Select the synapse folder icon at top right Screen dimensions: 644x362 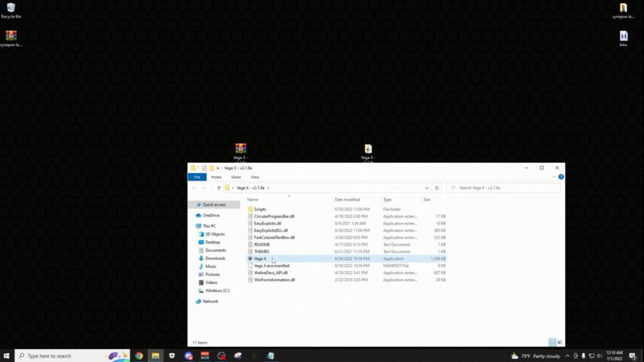(x=623, y=11)
